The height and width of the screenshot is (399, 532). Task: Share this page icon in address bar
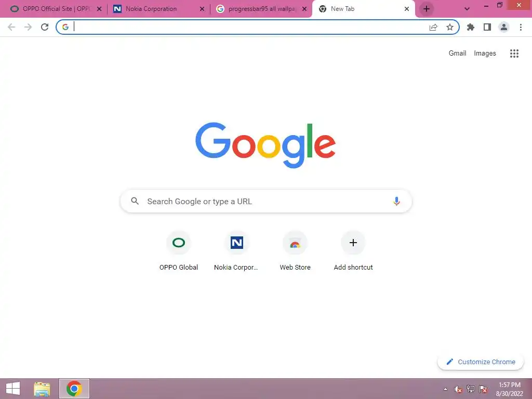pyautogui.click(x=433, y=27)
